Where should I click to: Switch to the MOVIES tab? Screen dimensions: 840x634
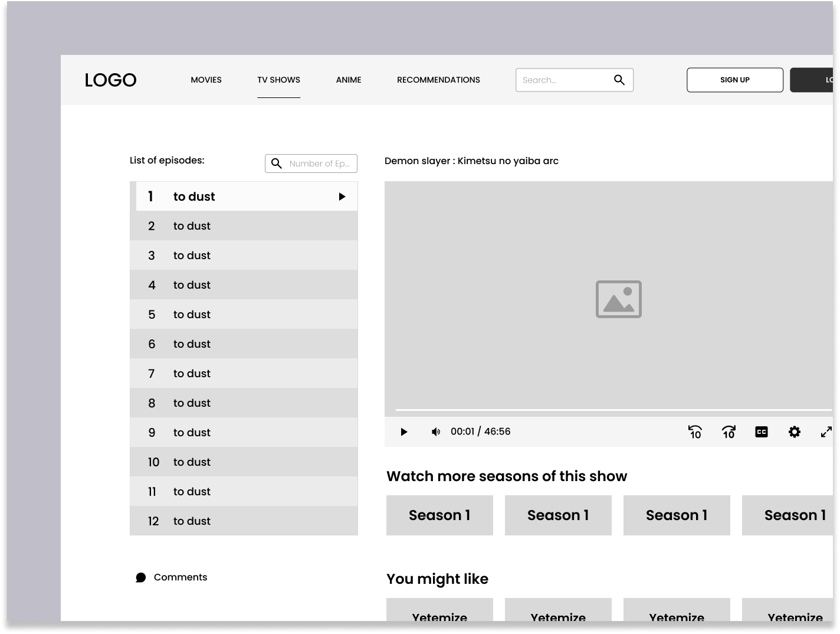(x=206, y=80)
